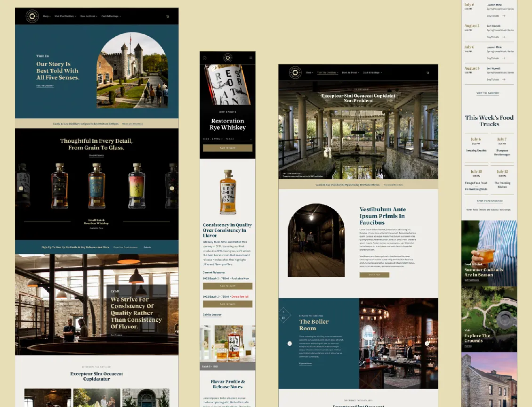Add the 'Available Now' batch to cart
The image size is (532, 407).
coord(228,286)
